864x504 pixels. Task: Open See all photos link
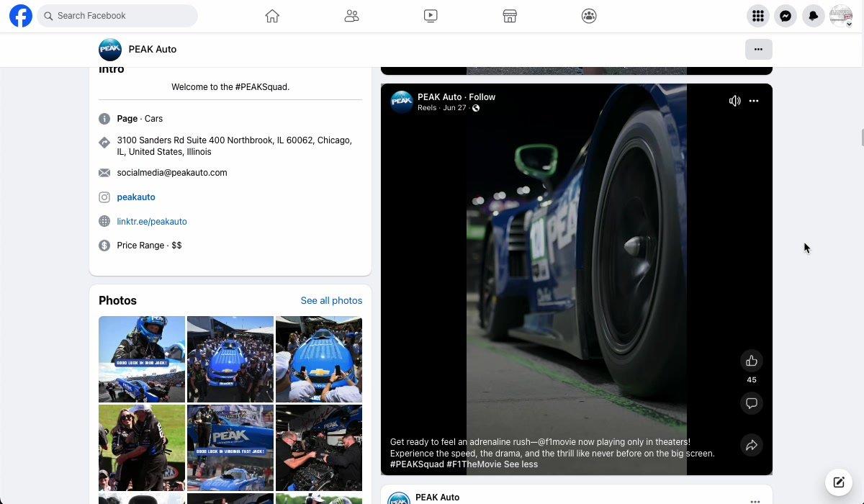[x=331, y=300]
